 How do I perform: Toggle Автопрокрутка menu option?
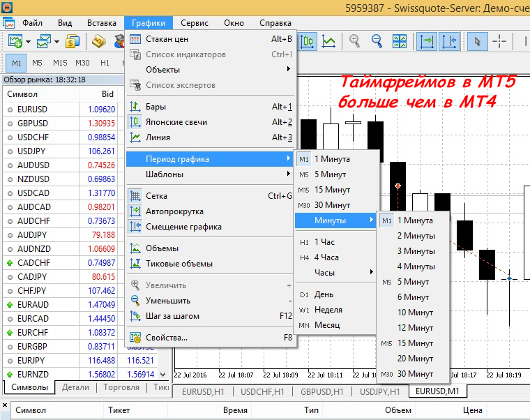point(210,211)
